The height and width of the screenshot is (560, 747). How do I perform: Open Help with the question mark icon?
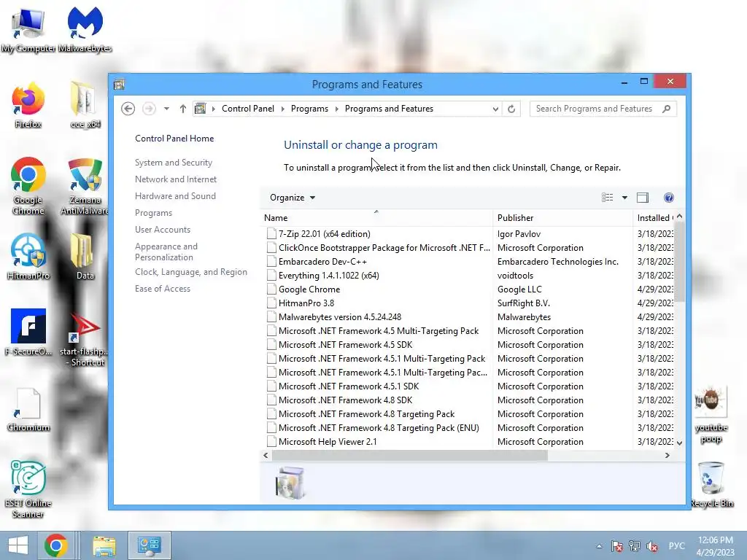pyautogui.click(x=668, y=197)
